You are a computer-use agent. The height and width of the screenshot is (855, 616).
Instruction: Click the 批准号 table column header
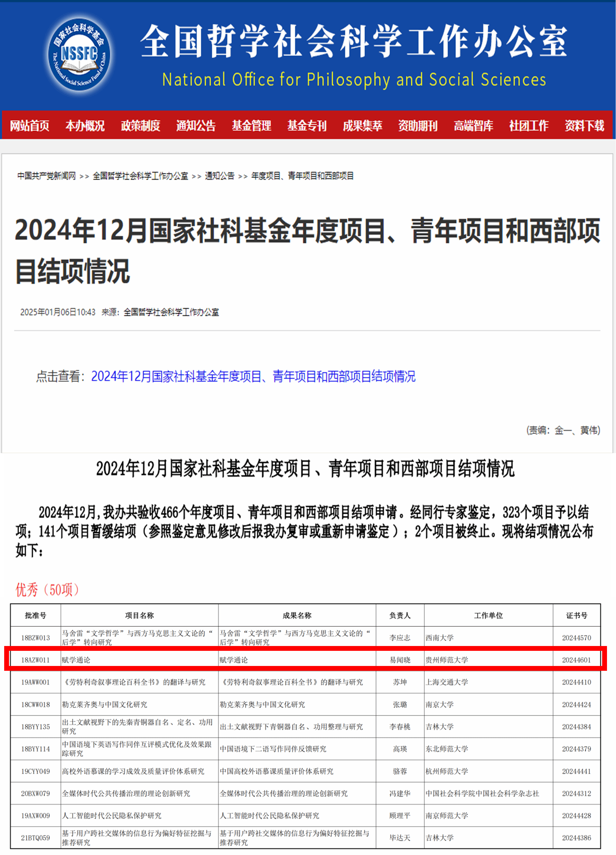pos(35,616)
